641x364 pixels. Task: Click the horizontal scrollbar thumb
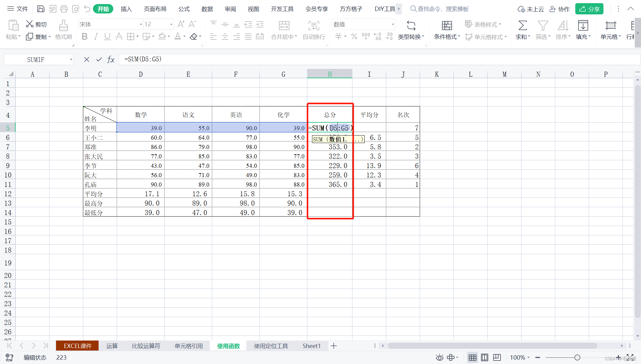click(492, 346)
